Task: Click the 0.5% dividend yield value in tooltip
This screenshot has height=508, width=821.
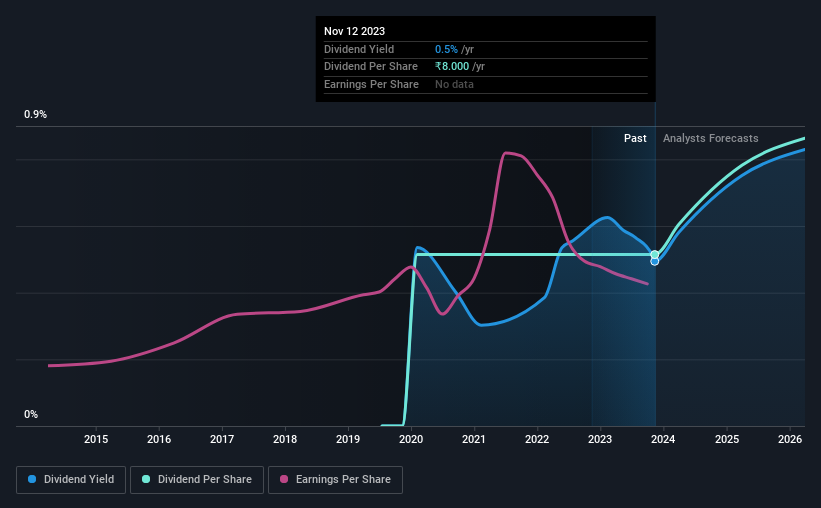Action: tap(446, 49)
